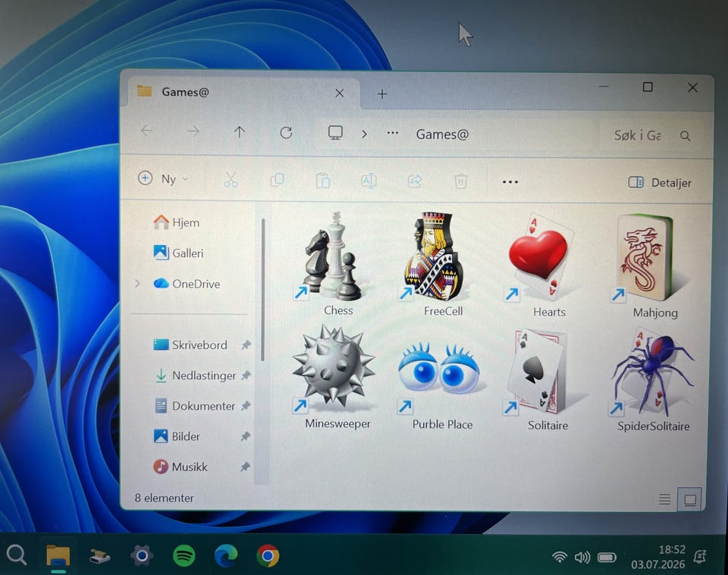728x575 pixels.
Task: Open Spotify from the taskbar
Action: (184, 555)
